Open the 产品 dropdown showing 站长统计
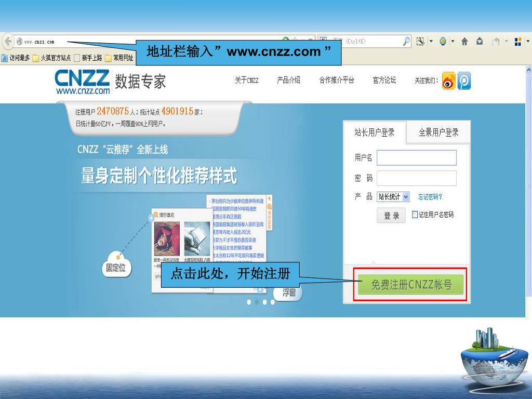Image resolution: width=532 pixels, height=399 pixels. 393,197
